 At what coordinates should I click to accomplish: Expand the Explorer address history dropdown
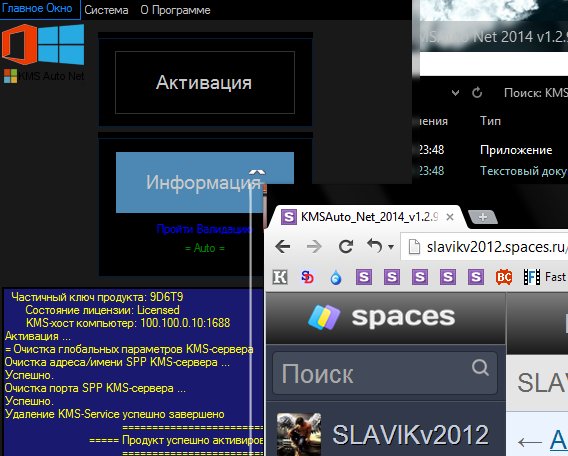(455, 93)
